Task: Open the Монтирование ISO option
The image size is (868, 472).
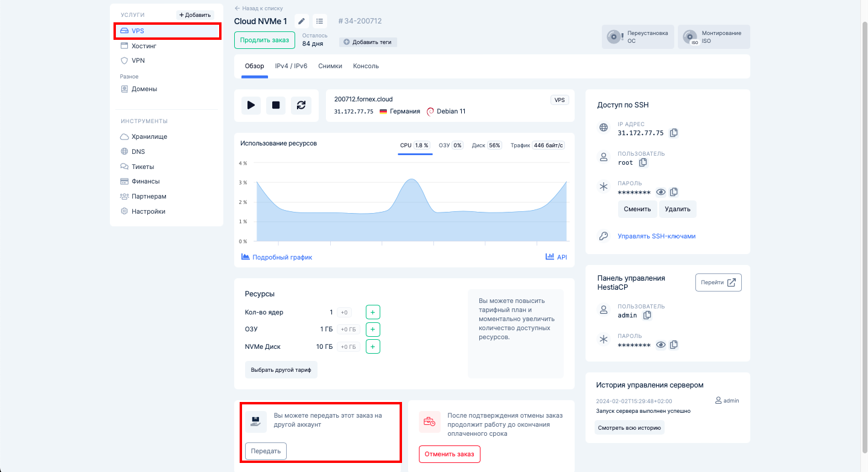Action: click(x=714, y=37)
